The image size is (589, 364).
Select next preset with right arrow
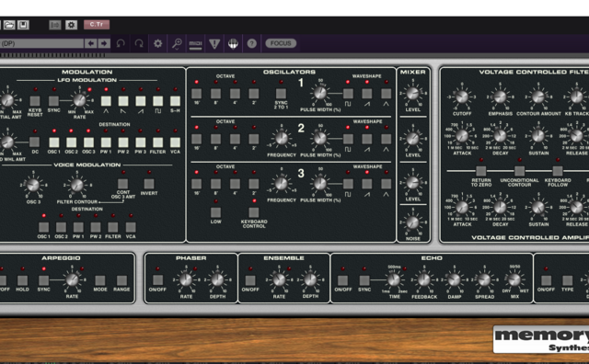pyautogui.click(x=104, y=43)
